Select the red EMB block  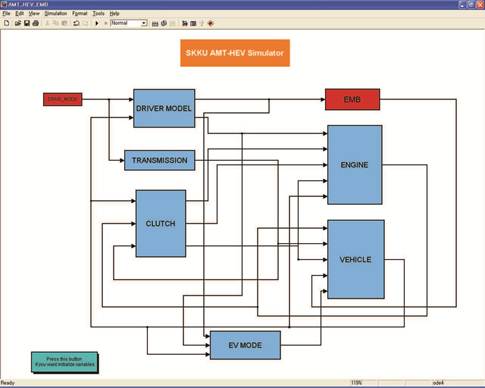352,99
